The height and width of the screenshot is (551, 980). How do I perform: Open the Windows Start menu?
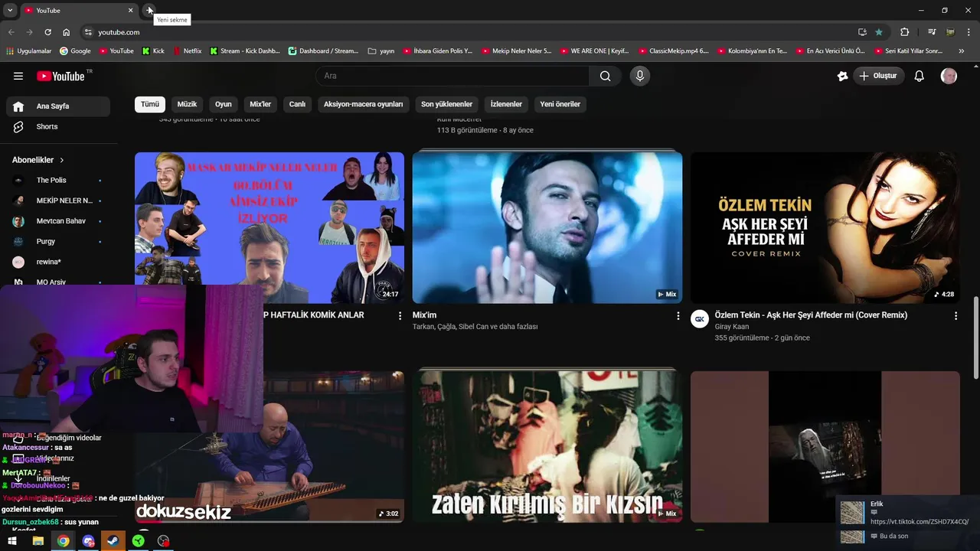pos(12,541)
